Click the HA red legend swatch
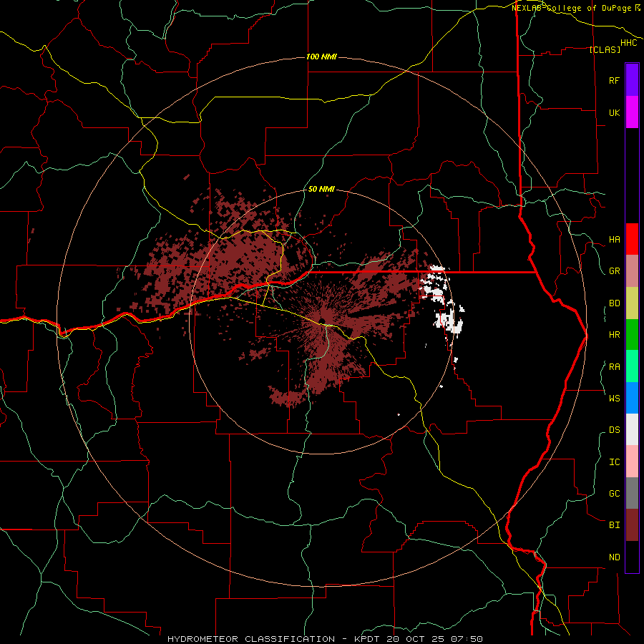The height and width of the screenshot is (644, 644). 632,239
